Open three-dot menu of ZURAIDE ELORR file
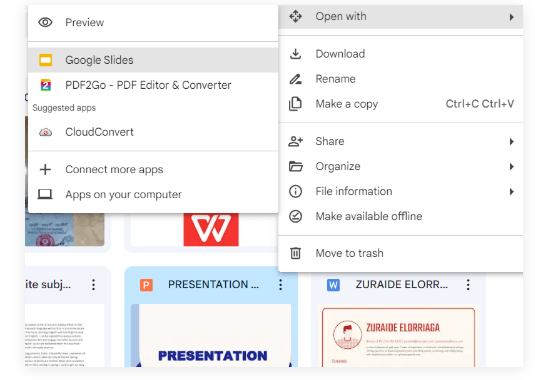535x380 pixels. pos(468,284)
